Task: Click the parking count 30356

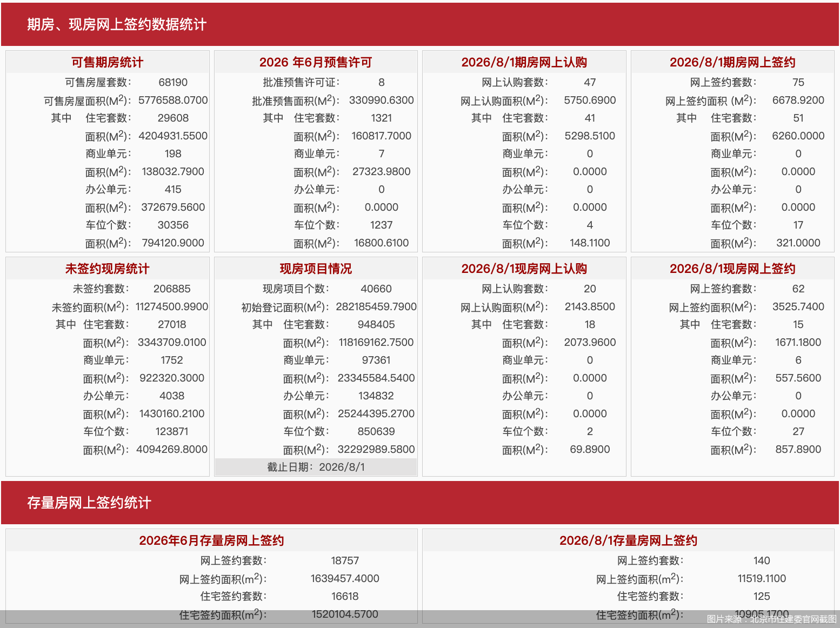Action: 173,225
